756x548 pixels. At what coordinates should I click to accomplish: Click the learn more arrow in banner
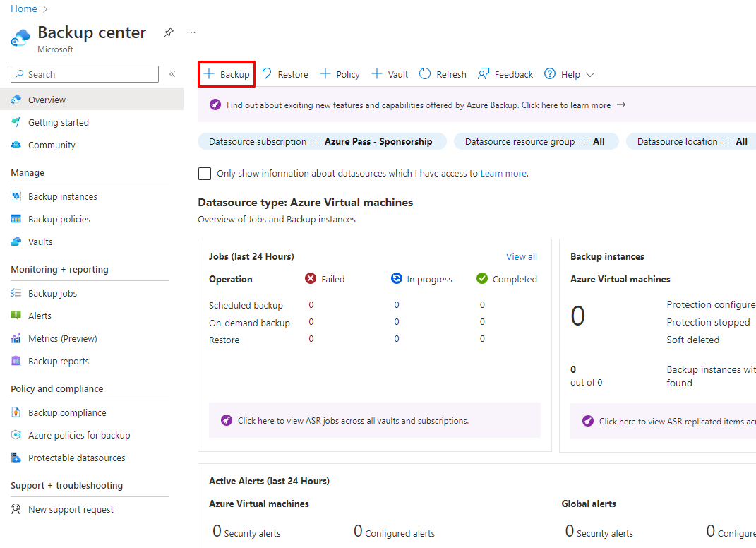[x=621, y=105]
